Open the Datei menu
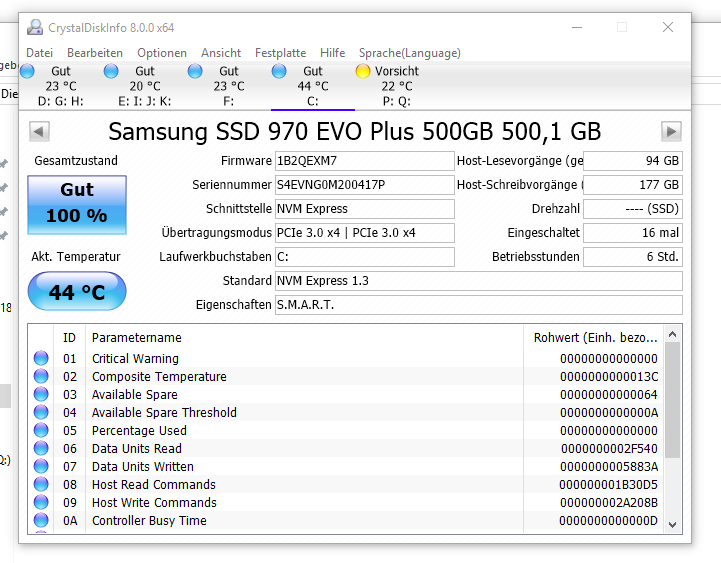This screenshot has width=721, height=563. tap(40, 53)
